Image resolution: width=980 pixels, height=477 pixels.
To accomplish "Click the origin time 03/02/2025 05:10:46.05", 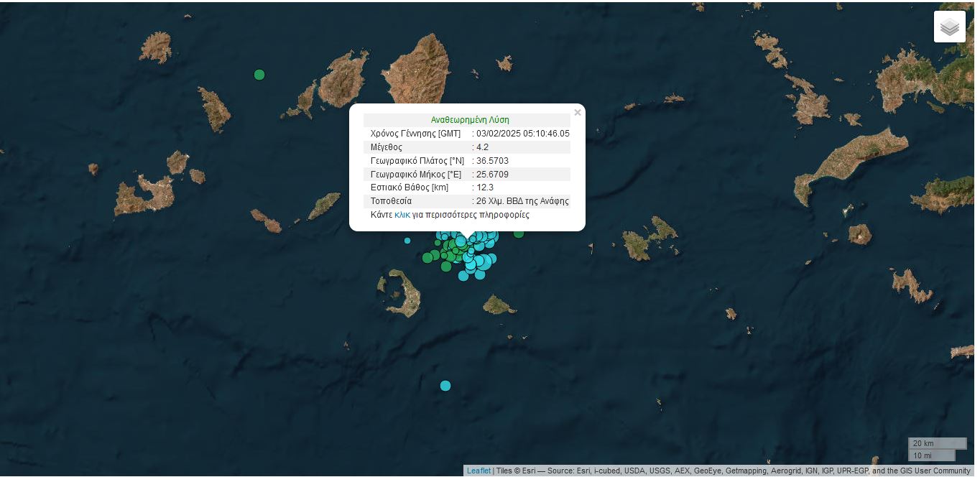I will click(x=522, y=134).
